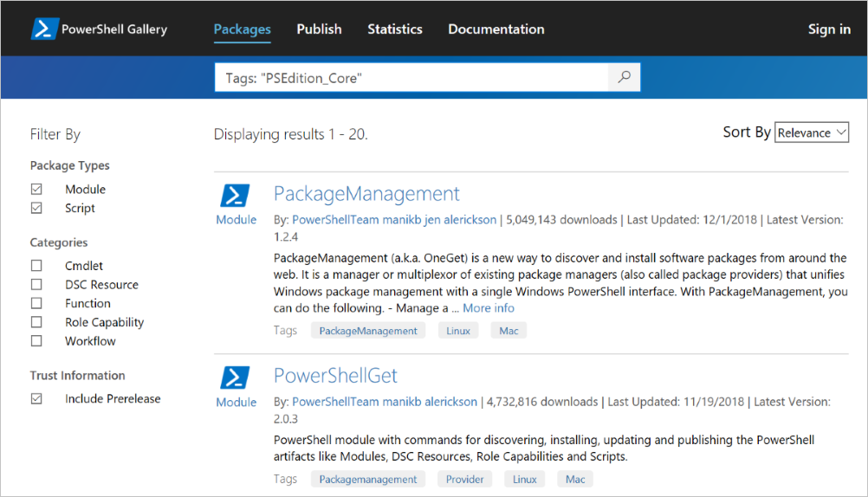Click Module label under PackageManagement icon
The width and height of the screenshot is (868, 497).
pyautogui.click(x=236, y=220)
